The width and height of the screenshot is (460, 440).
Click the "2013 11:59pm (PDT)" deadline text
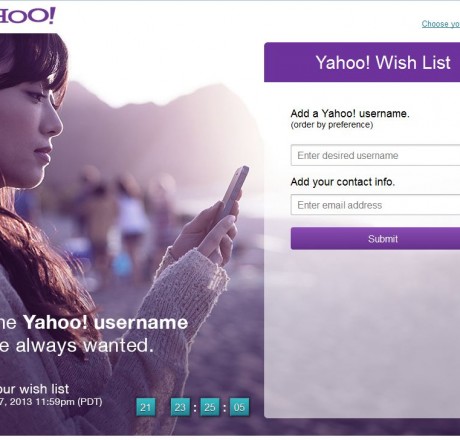[56, 402]
